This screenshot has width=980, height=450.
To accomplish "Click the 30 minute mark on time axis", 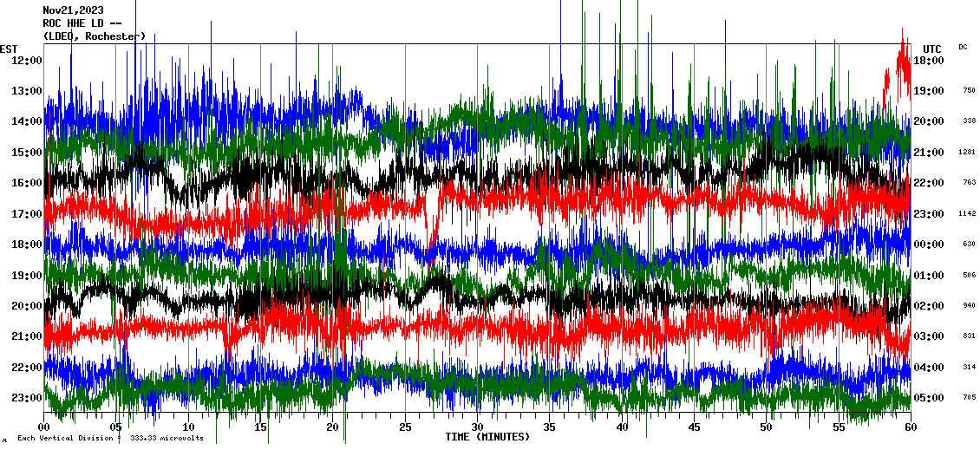I will [x=477, y=427].
